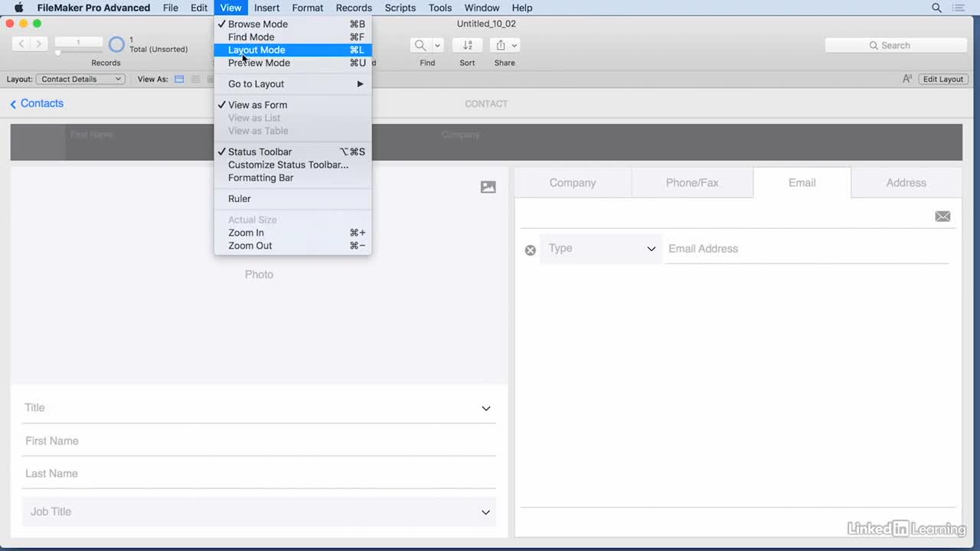Open the Format menu
Image resolution: width=980 pixels, height=551 pixels.
308,8
